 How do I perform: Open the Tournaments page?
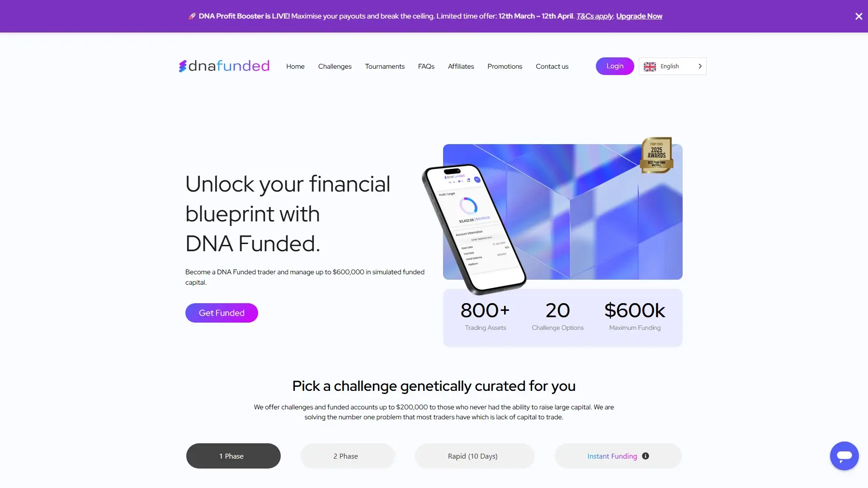[x=384, y=66]
